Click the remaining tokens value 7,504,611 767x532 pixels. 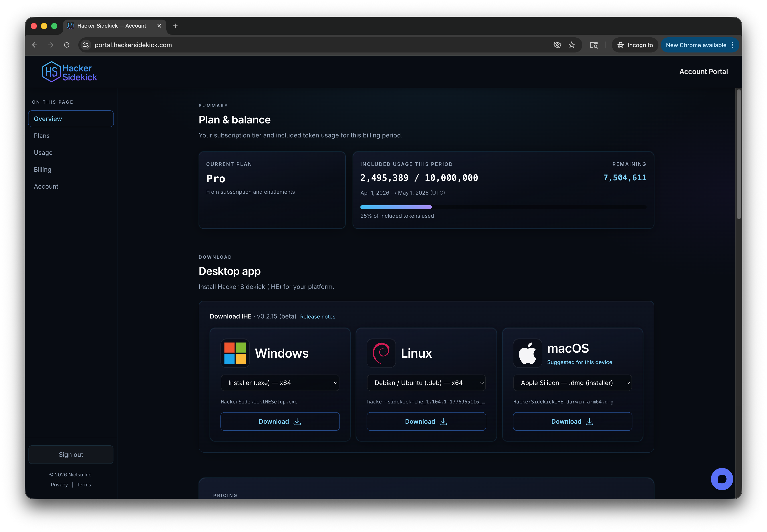[624, 178]
